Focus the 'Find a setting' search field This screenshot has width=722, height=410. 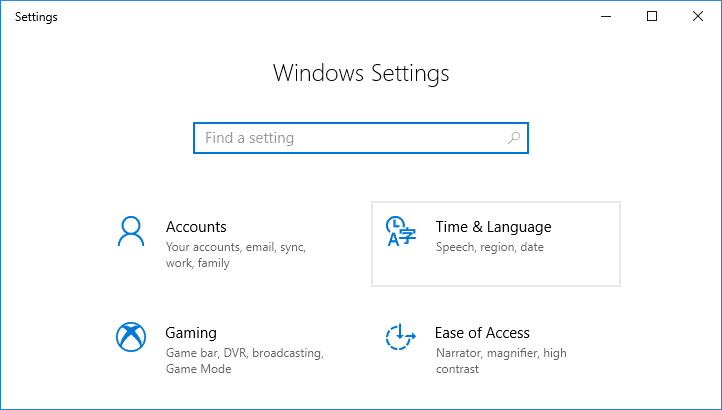tap(350, 138)
